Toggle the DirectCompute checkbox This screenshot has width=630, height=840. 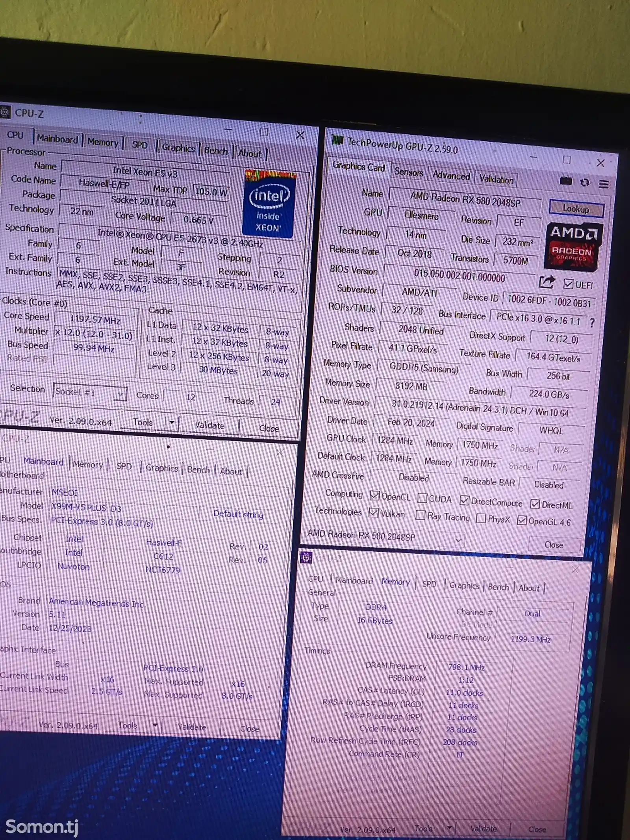click(465, 500)
